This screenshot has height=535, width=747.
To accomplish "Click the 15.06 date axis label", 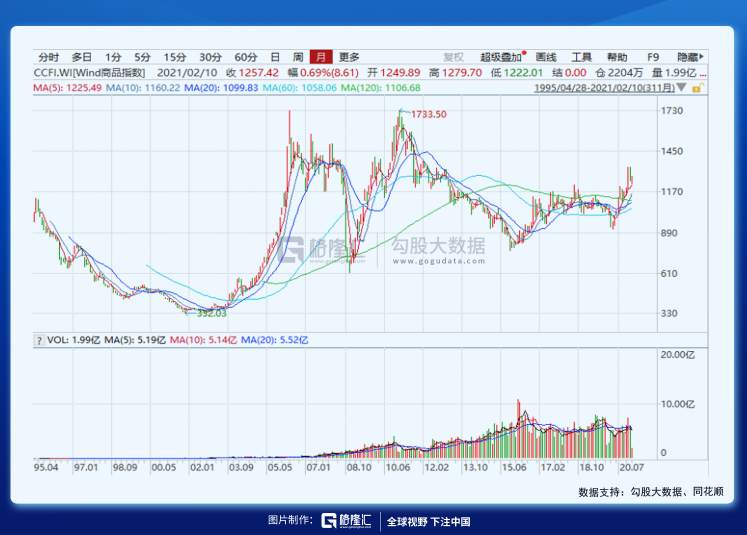I will (514, 467).
